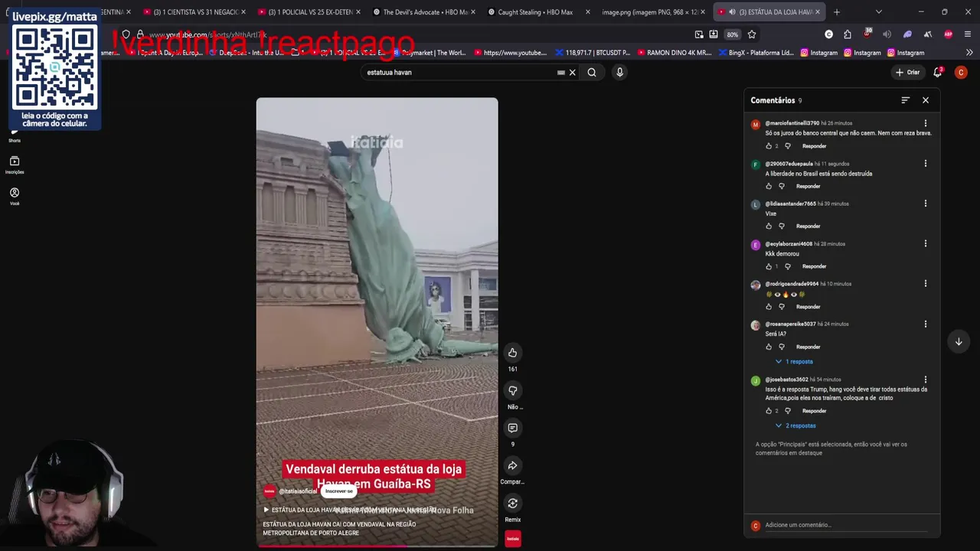The height and width of the screenshot is (551, 980).
Task: Like the 'Vixe' comment
Action: [769, 226]
